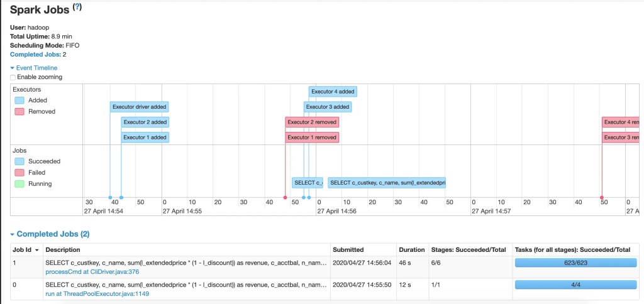Image resolution: width=644 pixels, height=304 pixels.
Task: Click submitted time 2020/04/27 14:55:50
Action: click(362, 285)
